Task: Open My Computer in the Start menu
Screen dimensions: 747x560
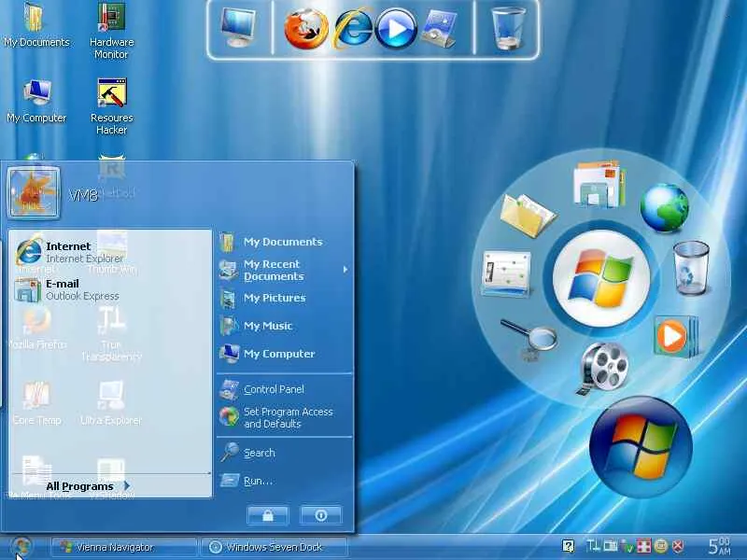Action: click(285, 354)
